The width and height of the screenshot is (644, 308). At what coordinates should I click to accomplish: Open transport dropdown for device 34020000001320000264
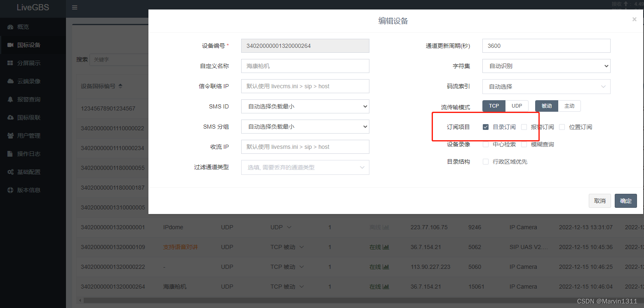[x=301, y=287]
